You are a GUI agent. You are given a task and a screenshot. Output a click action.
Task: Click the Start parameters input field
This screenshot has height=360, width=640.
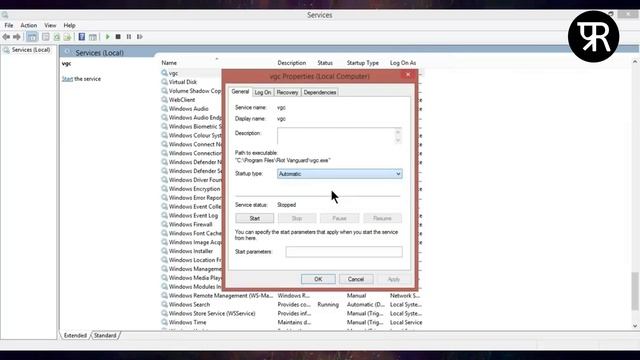point(344,252)
